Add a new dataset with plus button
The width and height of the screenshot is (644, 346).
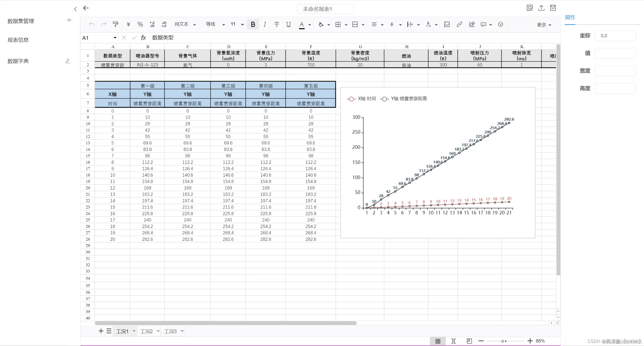click(69, 20)
